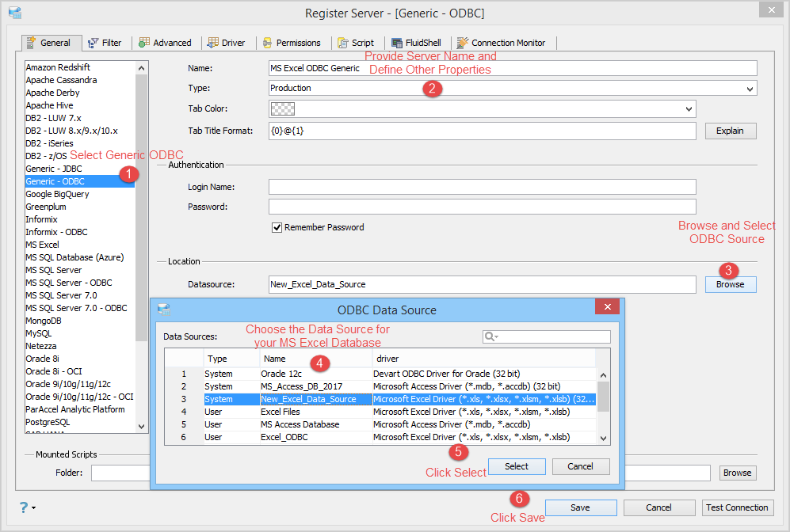790x532 pixels.
Task: Click the Driver tab icon
Action: pos(213,43)
